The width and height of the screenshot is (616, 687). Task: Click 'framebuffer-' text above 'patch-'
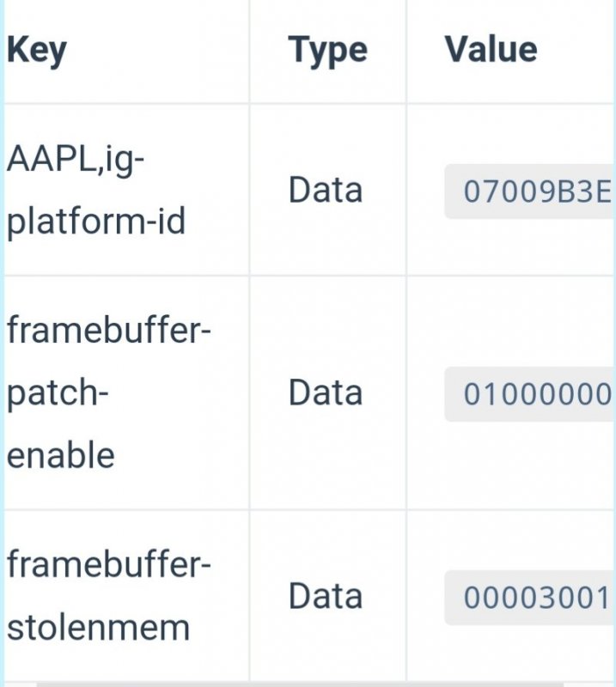pos(109,331)
